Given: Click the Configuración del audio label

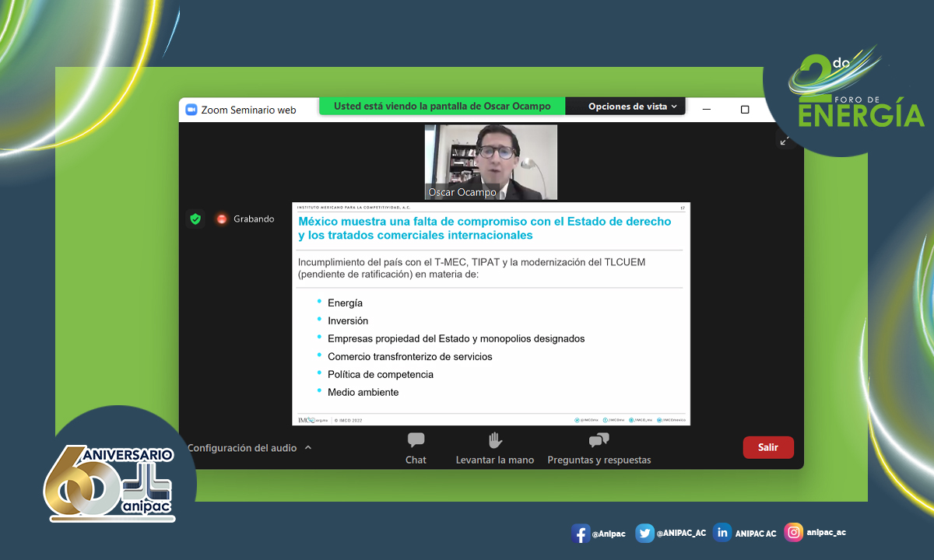Looking at the screenshot, I should tap(242, 448).
